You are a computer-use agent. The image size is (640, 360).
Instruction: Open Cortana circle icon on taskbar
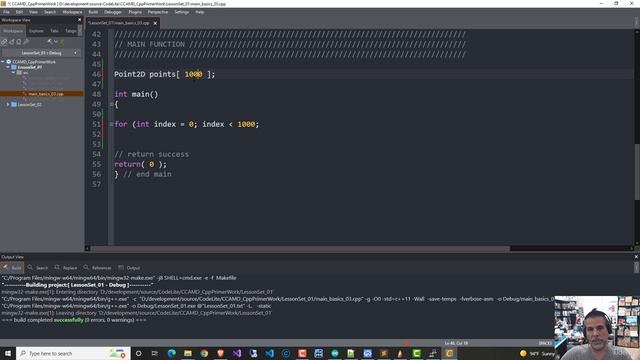point(139,353)
